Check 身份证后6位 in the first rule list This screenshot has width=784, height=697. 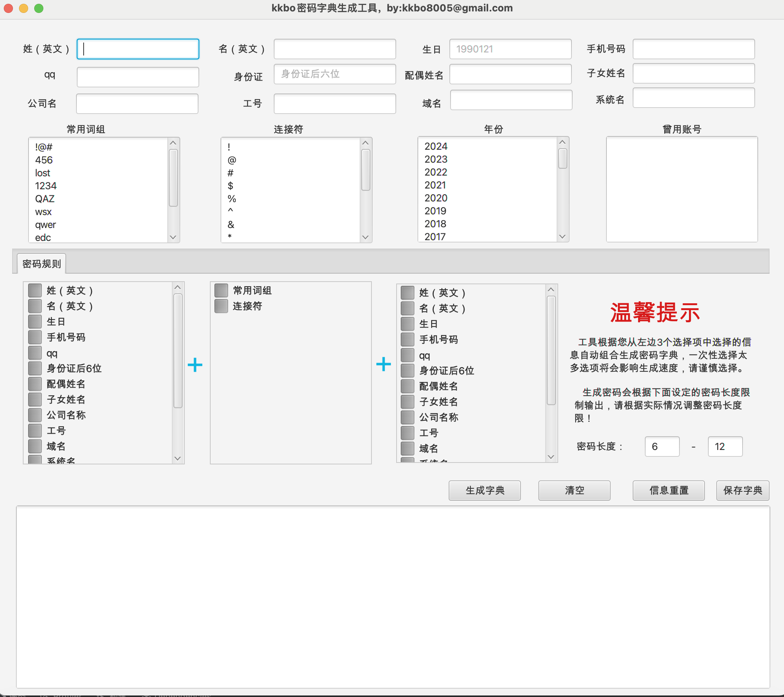tap(35, 368)
